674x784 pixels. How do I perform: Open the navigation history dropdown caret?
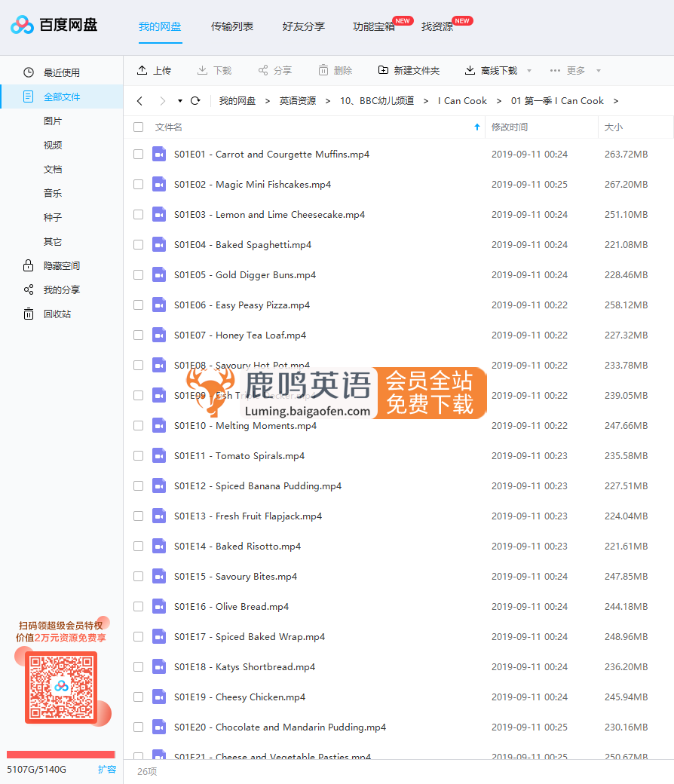[x=179, y=100]
